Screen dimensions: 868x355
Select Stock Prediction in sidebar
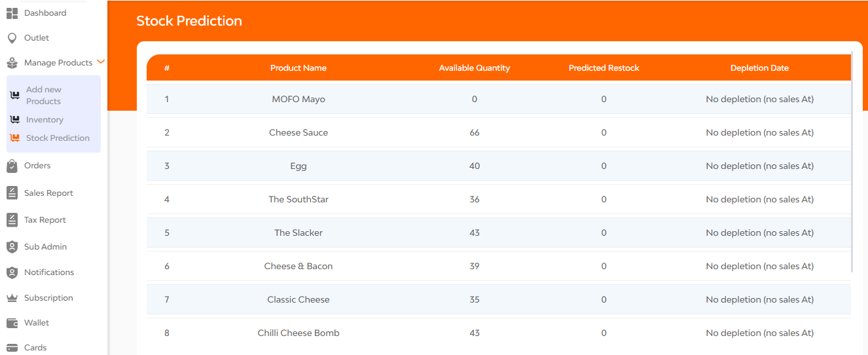pyautogui.click(x=58, y=138)
